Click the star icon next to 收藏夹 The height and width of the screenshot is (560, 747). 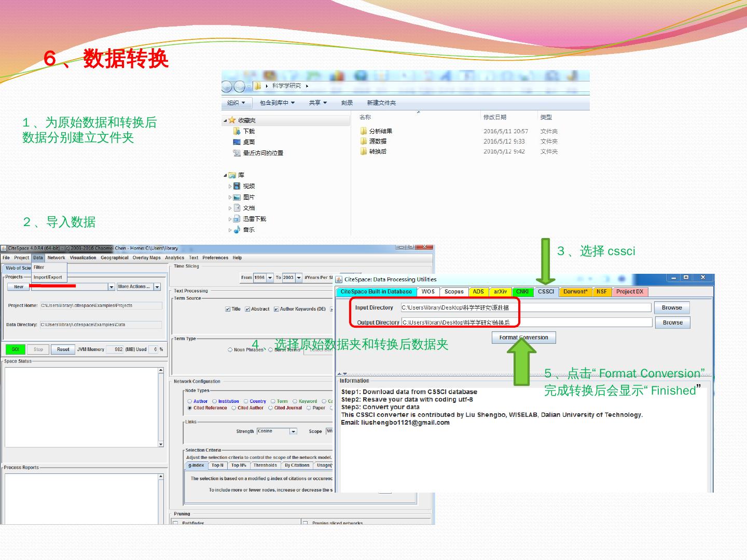tap(232, 120)
